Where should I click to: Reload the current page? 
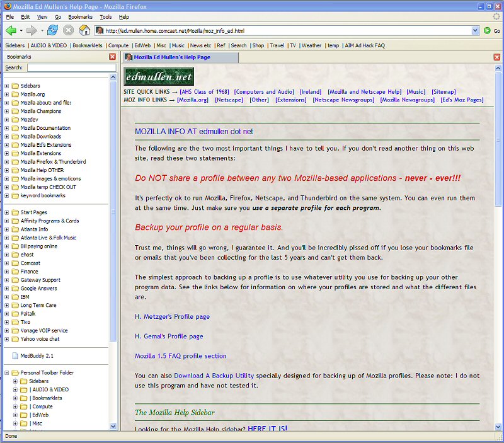(x=52, y=30)
